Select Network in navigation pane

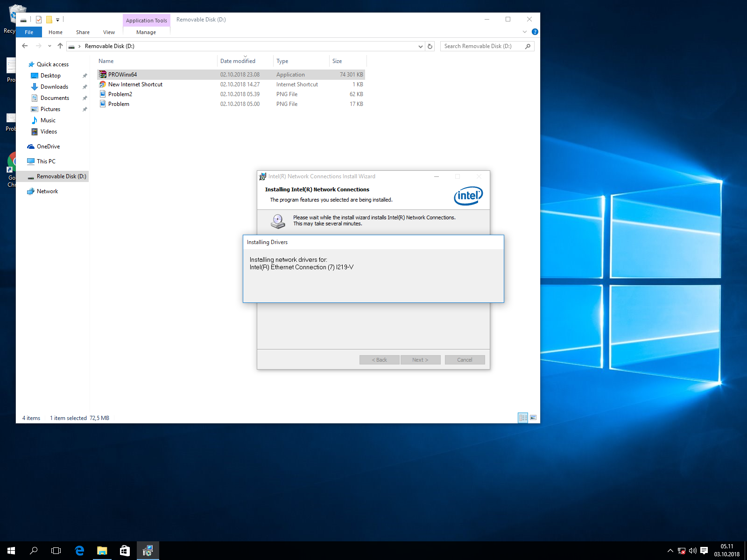pos(47,191)
